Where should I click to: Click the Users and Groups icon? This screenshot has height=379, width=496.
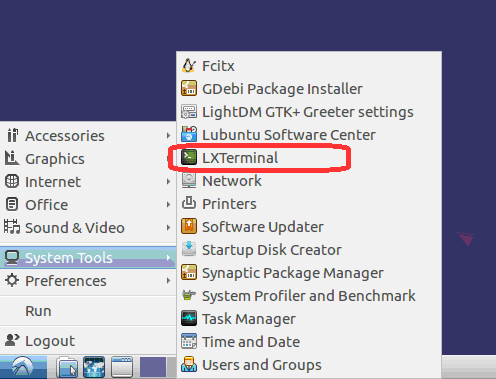point(189,365)
